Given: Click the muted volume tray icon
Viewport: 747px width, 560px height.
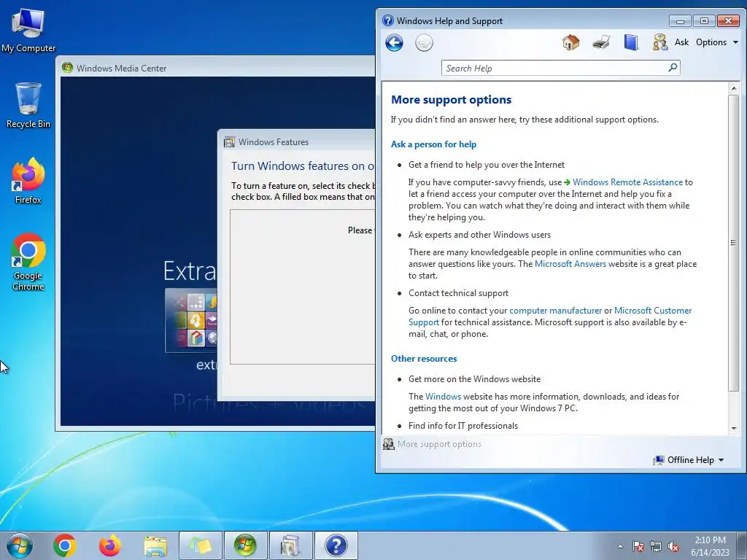Looking at the screenshot, I should click(673, 546).
